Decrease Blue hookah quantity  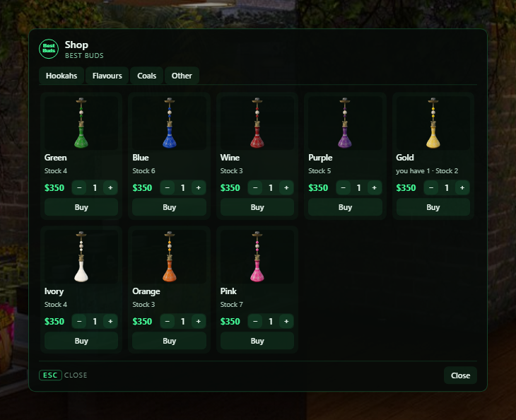168,187
